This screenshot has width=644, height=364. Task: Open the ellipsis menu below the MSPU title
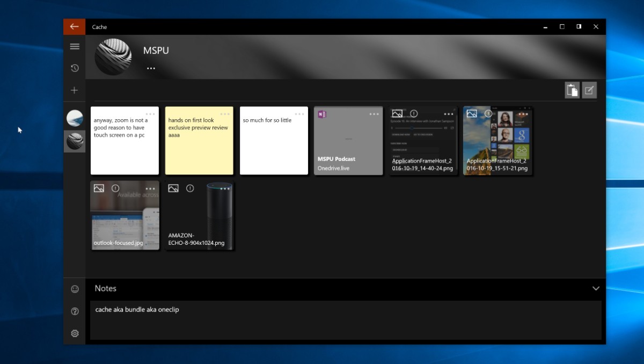tap(151, 68)
